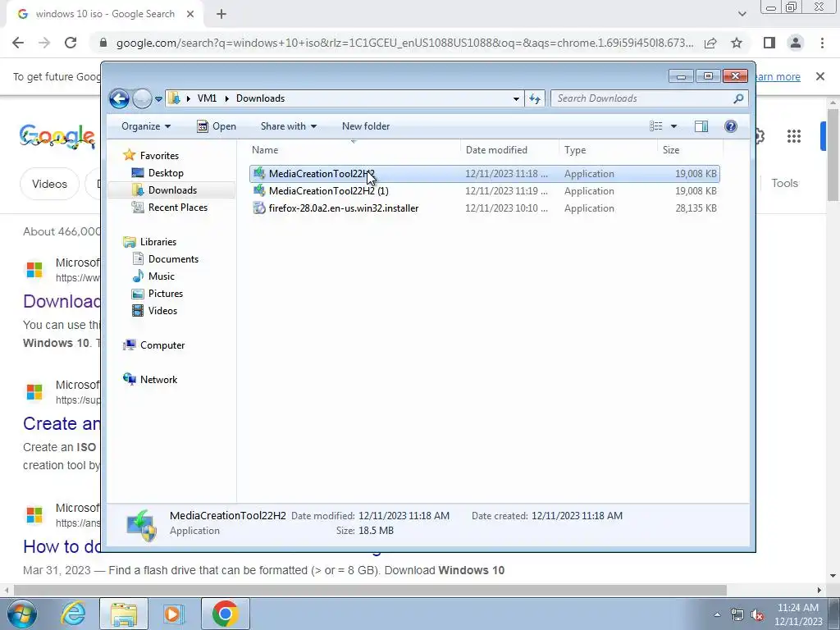Click the Chrome back arrow
The width and height of the screenshot is (840, 630).
click(x=18, y=43)
